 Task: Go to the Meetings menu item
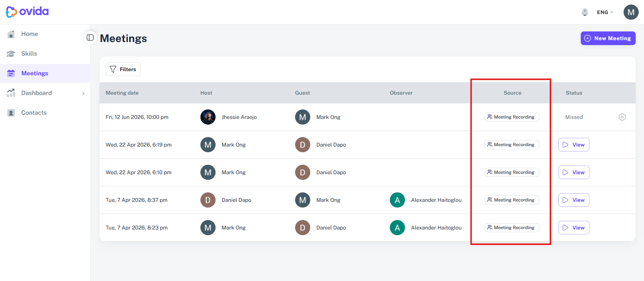(45, 73)
